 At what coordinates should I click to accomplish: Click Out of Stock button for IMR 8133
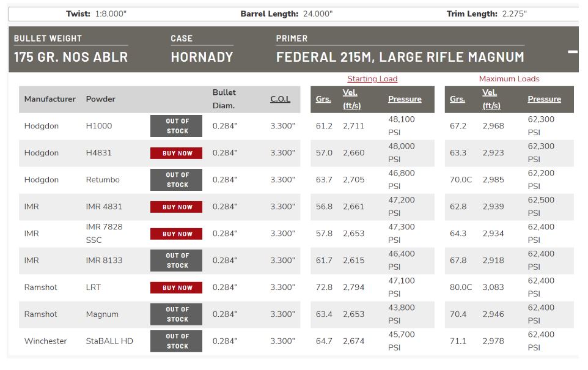coord(176,261)
